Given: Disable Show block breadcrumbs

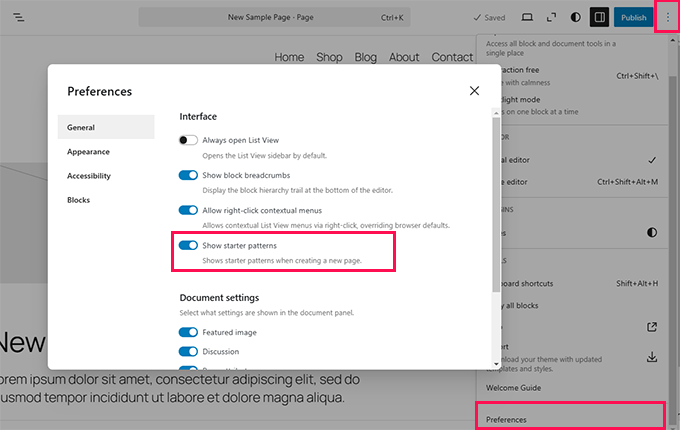Looking at the screenshot, I should click(188, 176).
